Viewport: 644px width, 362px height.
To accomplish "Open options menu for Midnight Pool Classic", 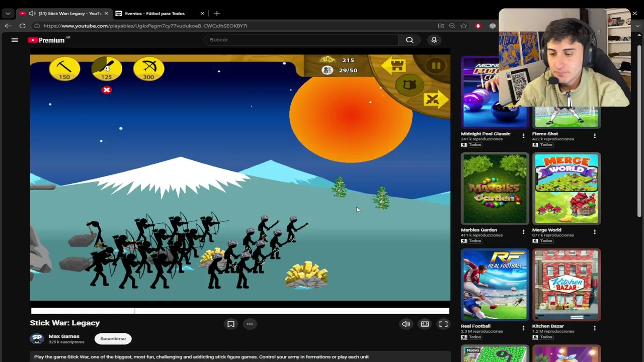I will (523, 136).
